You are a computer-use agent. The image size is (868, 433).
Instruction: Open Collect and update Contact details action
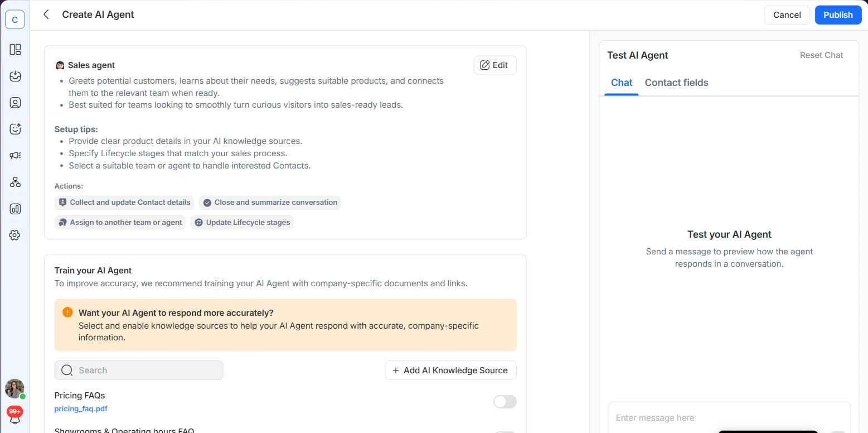(124, 202)
